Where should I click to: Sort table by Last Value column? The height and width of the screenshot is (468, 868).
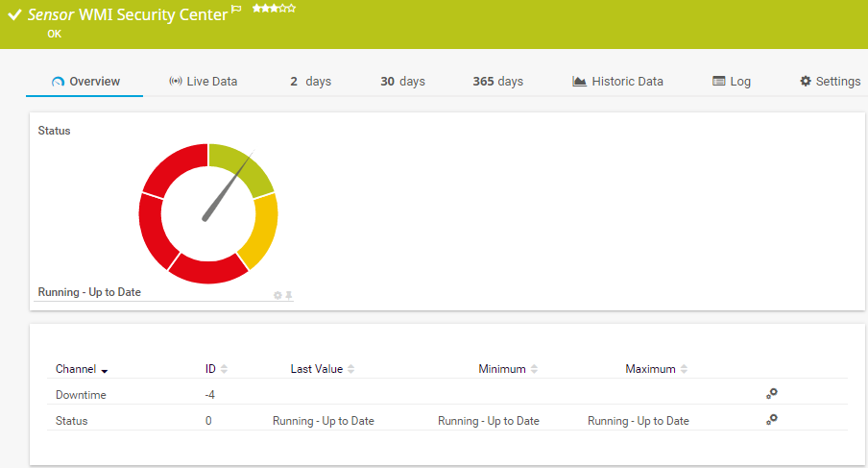350,369
